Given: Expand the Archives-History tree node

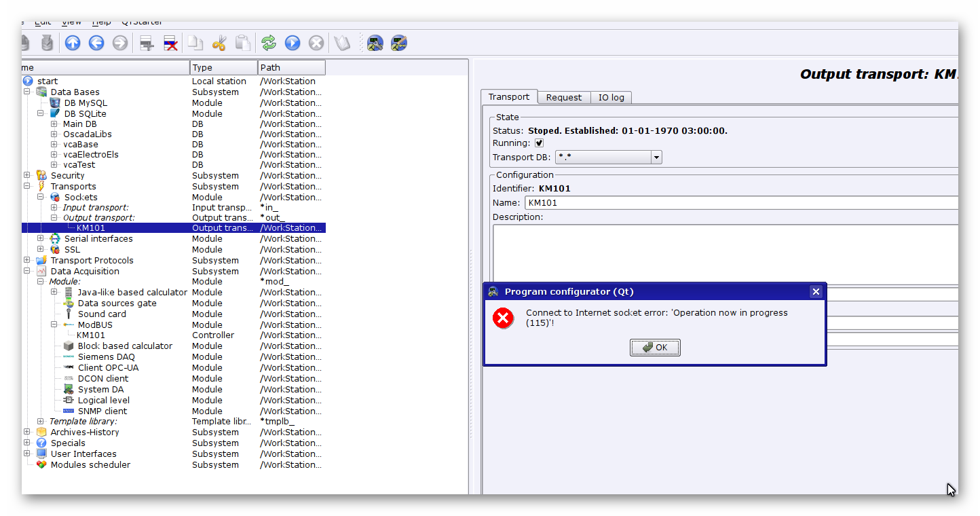Looking at the screenshot, I should point(27,432).
